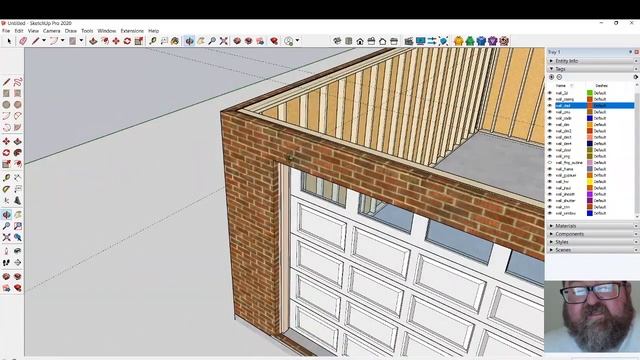The image size is (640, 360).
Task: Select the Scale tool in top toolbar
Action: 139,41
